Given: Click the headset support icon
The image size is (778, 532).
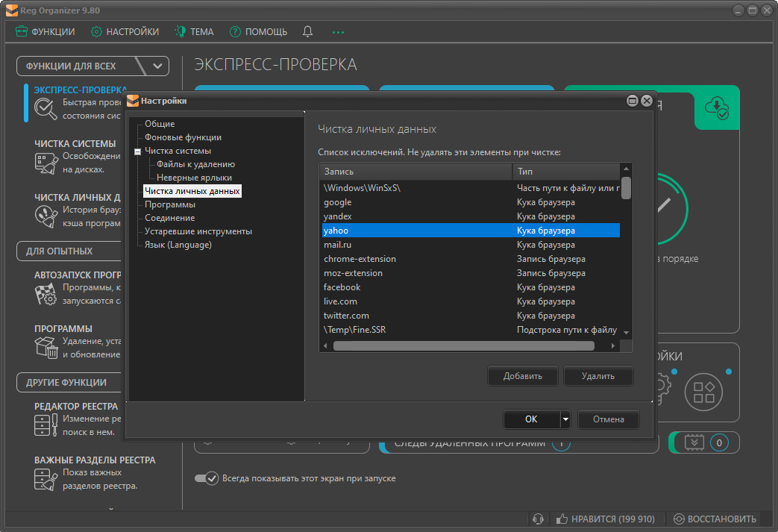Looking at the screenshot, I should 539,519.
